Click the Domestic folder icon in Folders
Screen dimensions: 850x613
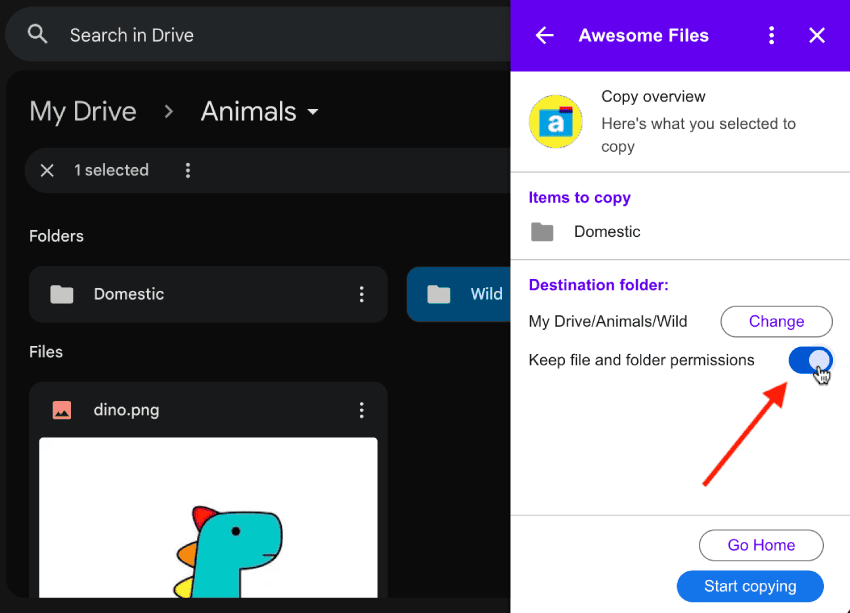click(x=62, y=294)
